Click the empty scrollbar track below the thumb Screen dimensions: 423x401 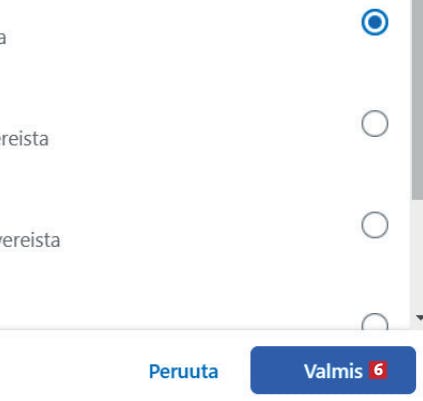tap(417, 255)
